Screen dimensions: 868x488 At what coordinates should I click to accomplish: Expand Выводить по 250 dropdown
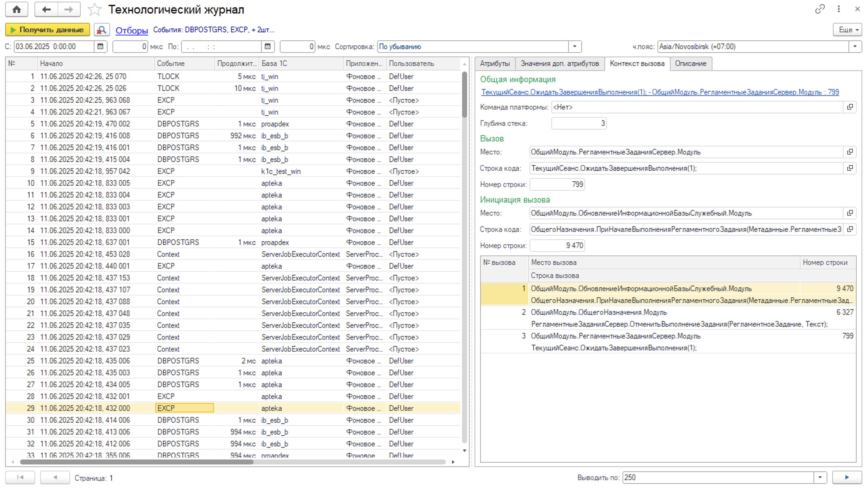[820, 478]
